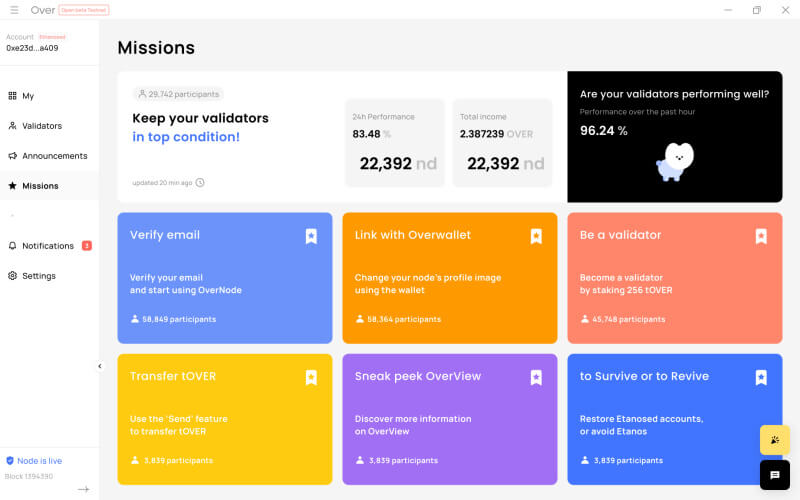Toggle bookmark on Transfer tOVER card
This screenshot has height=500, width=800.
tap(311, 377)
